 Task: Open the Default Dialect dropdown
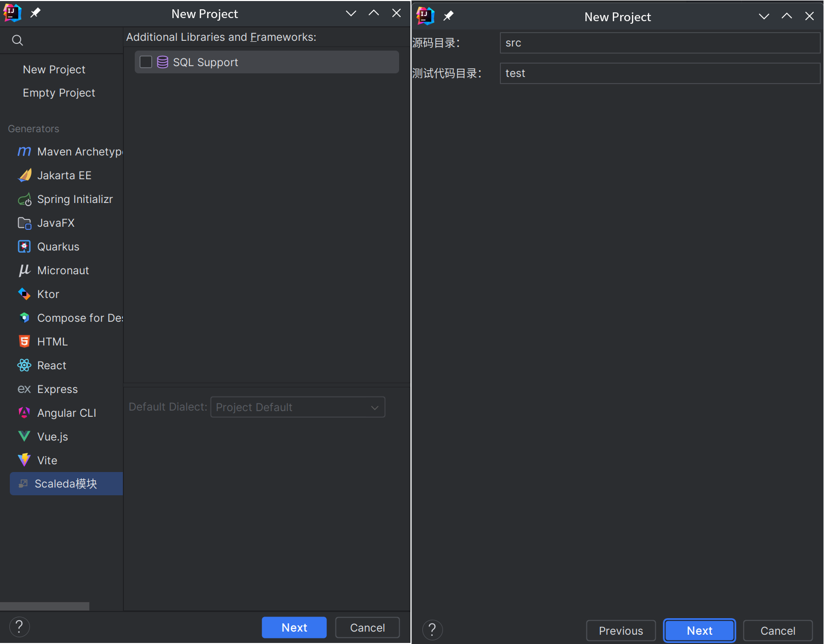(x=298, y=407)
